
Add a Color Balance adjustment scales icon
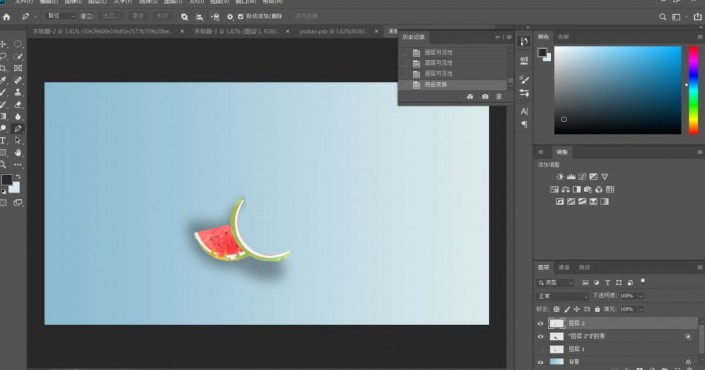coord(566,189)
